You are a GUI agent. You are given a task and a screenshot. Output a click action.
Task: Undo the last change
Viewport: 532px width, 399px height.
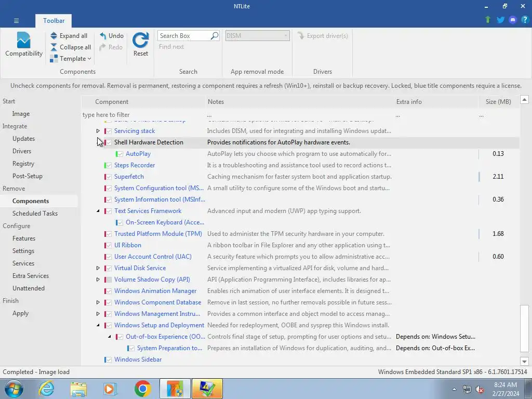coord(112,36)
